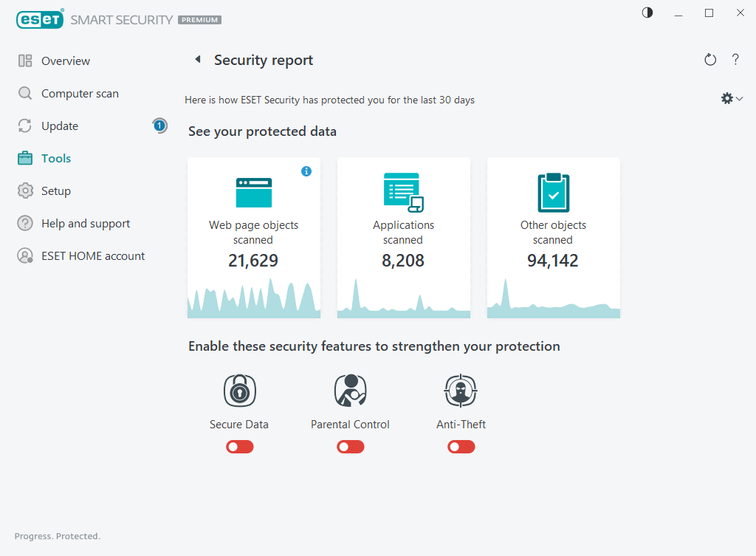This screenshot has height=556, width=756.
Task: Open Help and support
Action: click(85, 223)
